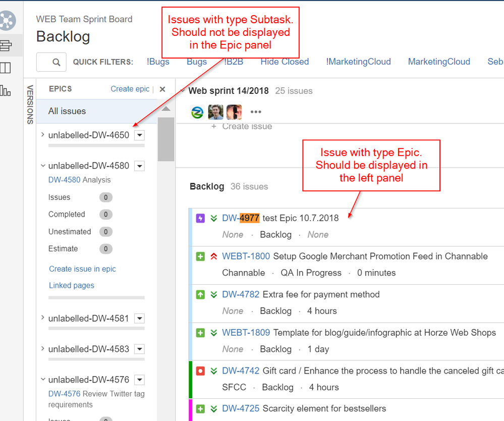
Task: Click the high priority icon of WEBT-1800
Action: (214, 256)
